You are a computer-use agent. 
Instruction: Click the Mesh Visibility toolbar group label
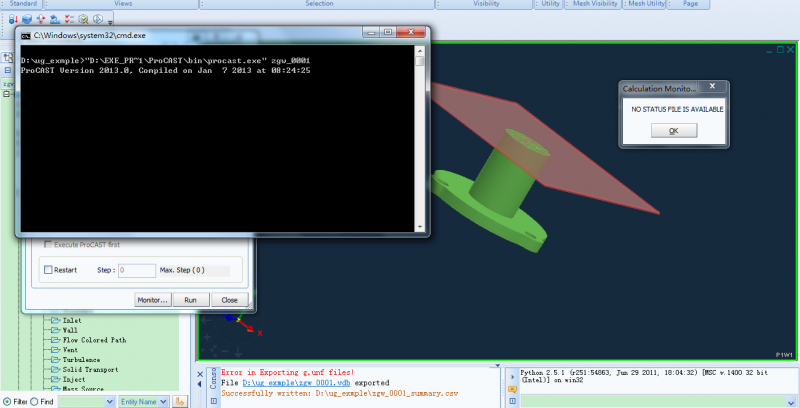595,4
